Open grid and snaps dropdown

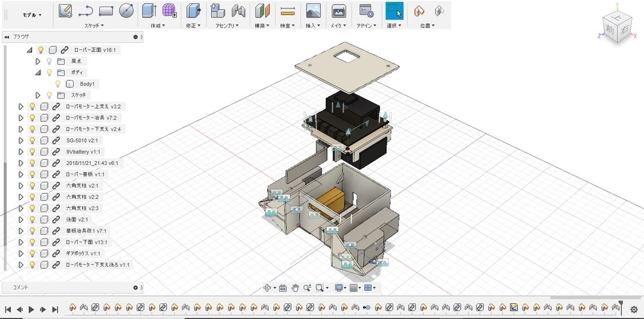click(x=355, y=288)
